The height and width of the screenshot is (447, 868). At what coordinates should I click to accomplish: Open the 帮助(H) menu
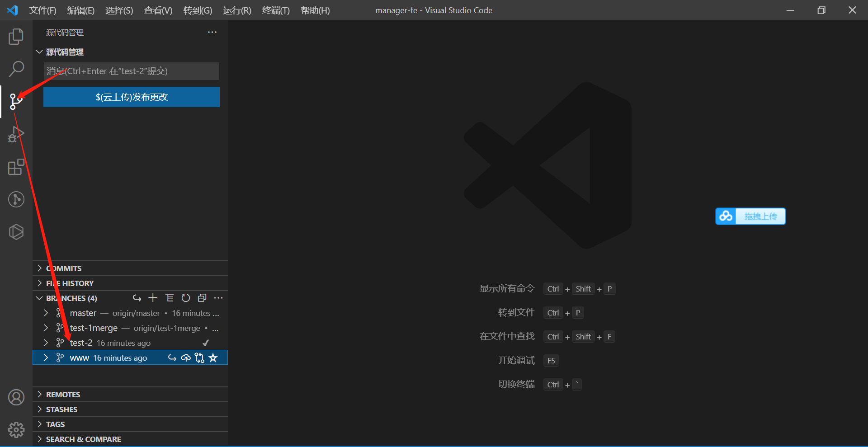point(315,10)
